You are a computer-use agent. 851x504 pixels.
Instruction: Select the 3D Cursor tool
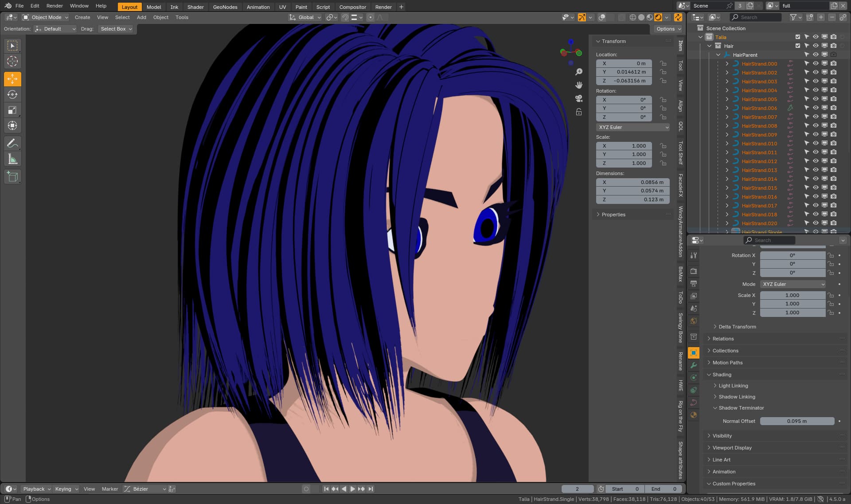coord(12,61)
